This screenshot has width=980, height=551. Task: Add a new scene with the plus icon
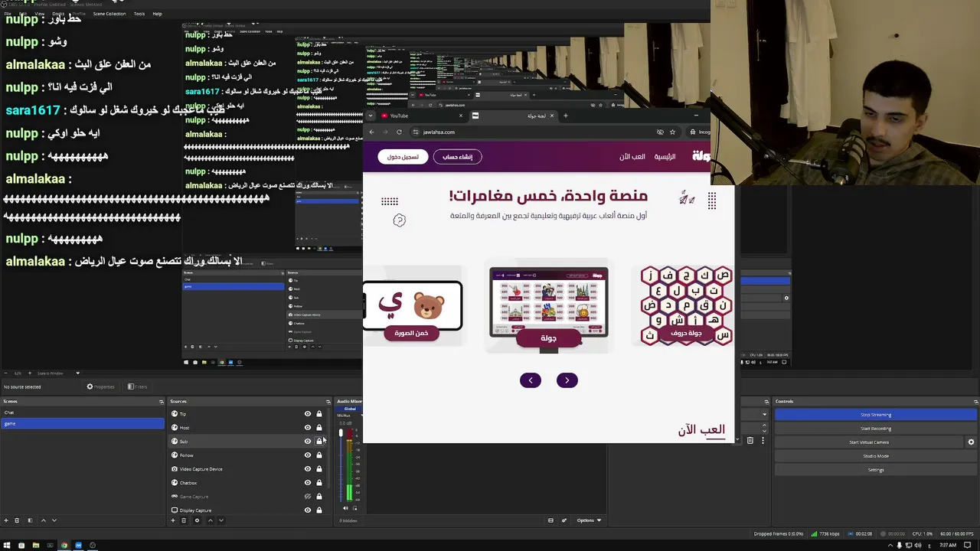pos(6,520)
